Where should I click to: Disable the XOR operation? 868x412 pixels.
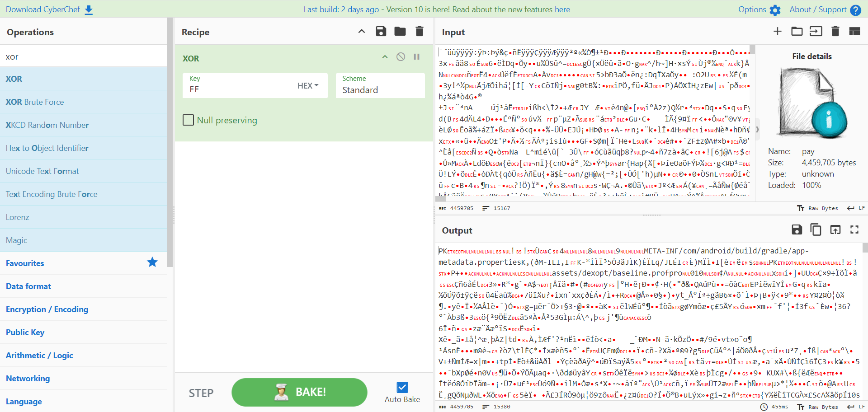coord(401,57)
